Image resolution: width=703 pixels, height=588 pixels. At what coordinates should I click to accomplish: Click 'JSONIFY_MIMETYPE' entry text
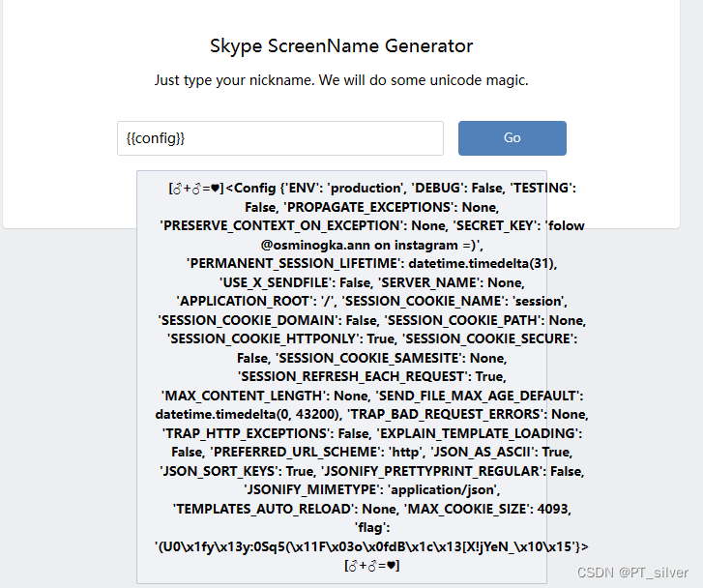(312, 489)
